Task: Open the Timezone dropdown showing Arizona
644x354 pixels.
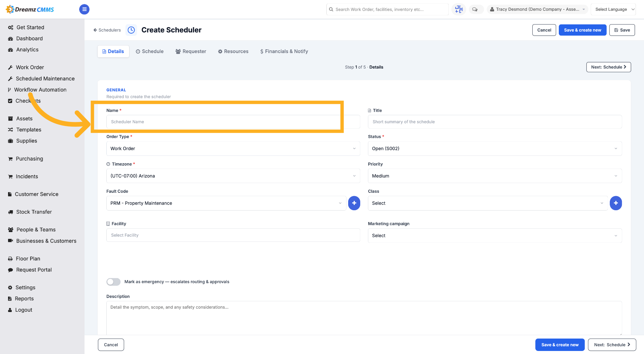Action: point(233,176)
